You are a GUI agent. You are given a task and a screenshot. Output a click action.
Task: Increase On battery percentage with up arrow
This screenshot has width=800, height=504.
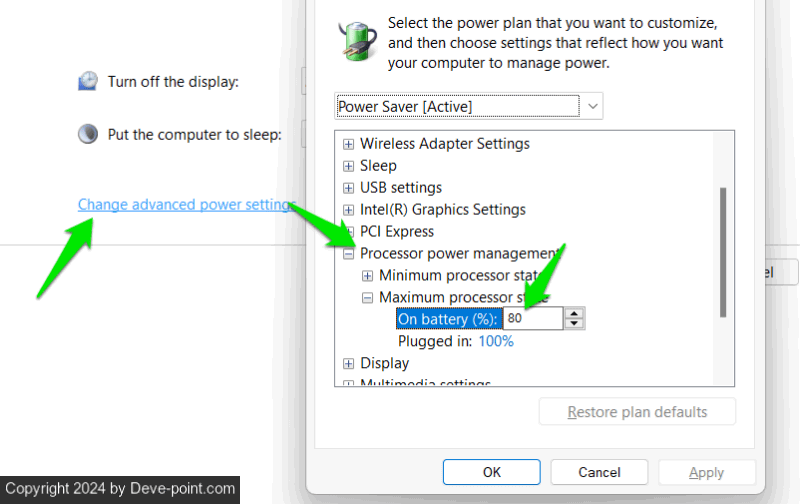(574, 313)
